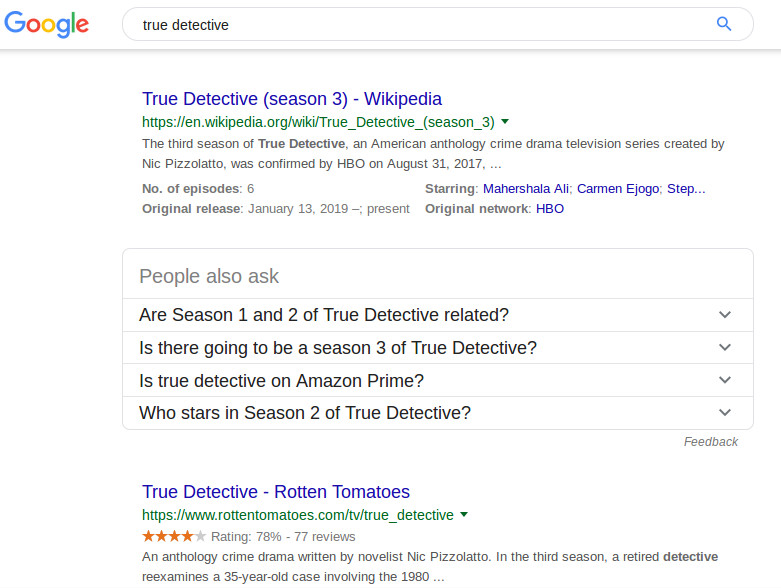Focus the search box containing 'true detective'
Viewport: 781px width, 588px height.
[437, 24]
